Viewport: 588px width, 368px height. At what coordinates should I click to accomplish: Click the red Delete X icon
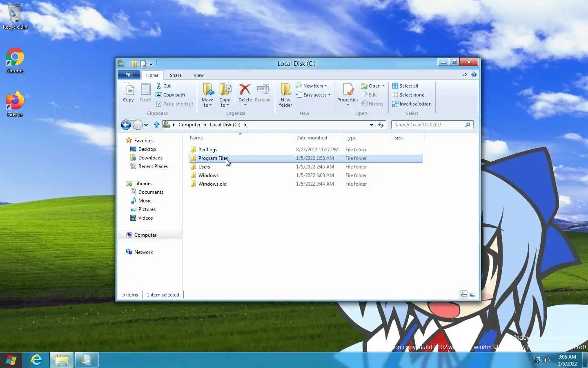pyautogui.click(x=245, y=89)
